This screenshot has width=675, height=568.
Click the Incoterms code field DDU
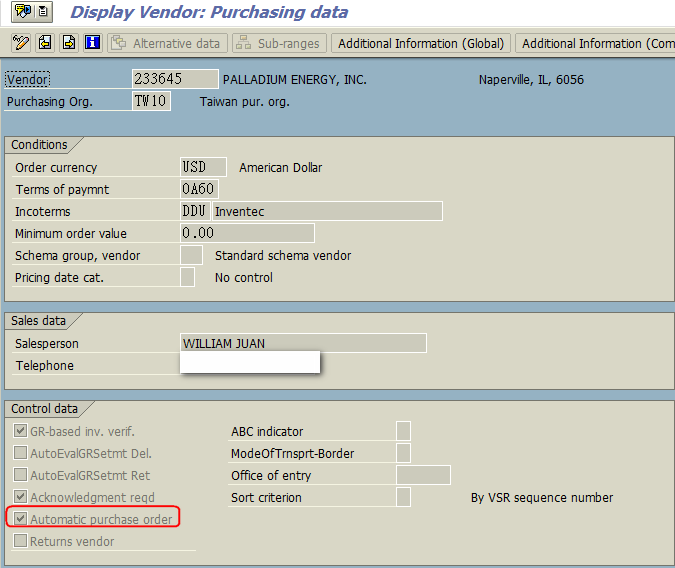coord(195,211)
